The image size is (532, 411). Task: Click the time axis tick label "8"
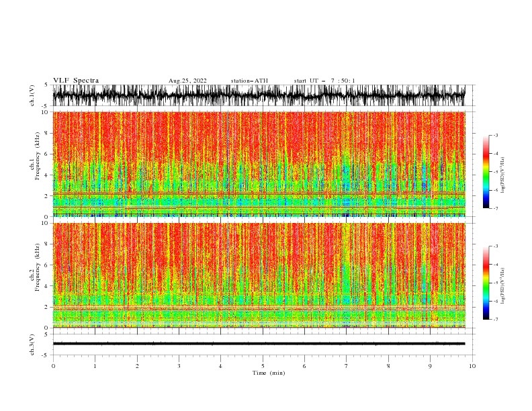[x=388, y=366]
